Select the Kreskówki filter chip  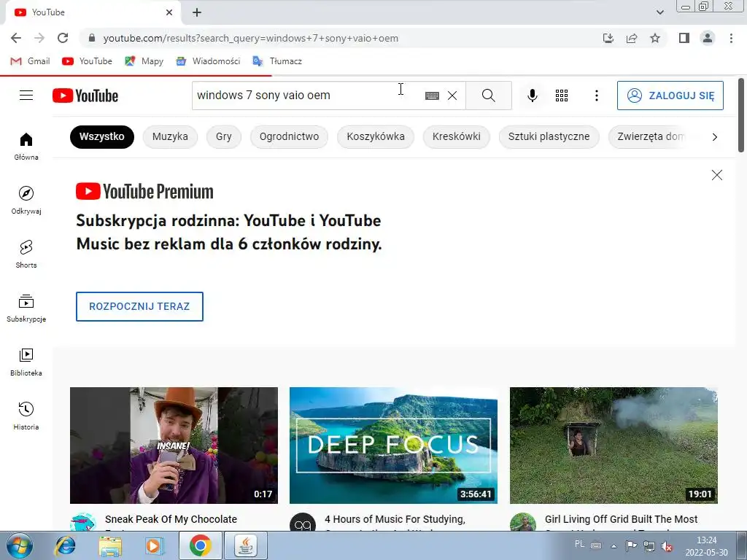[x=457, y=136]
